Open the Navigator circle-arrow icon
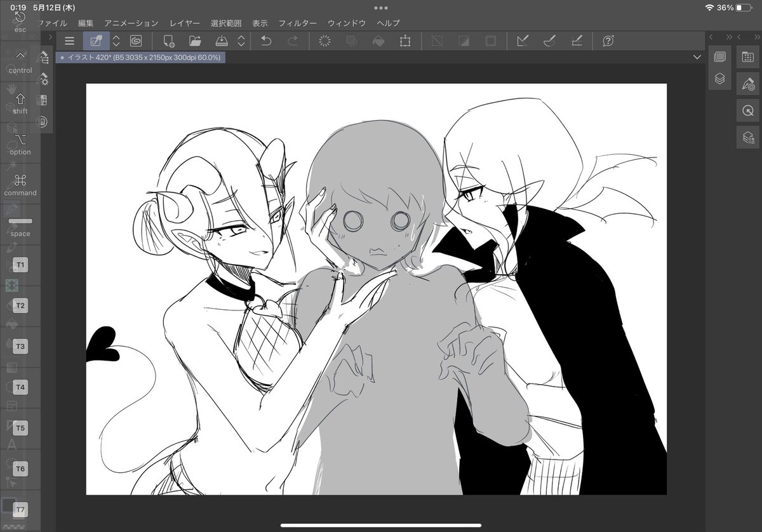Viewport: 762px width, 532px height. [747, 110]
